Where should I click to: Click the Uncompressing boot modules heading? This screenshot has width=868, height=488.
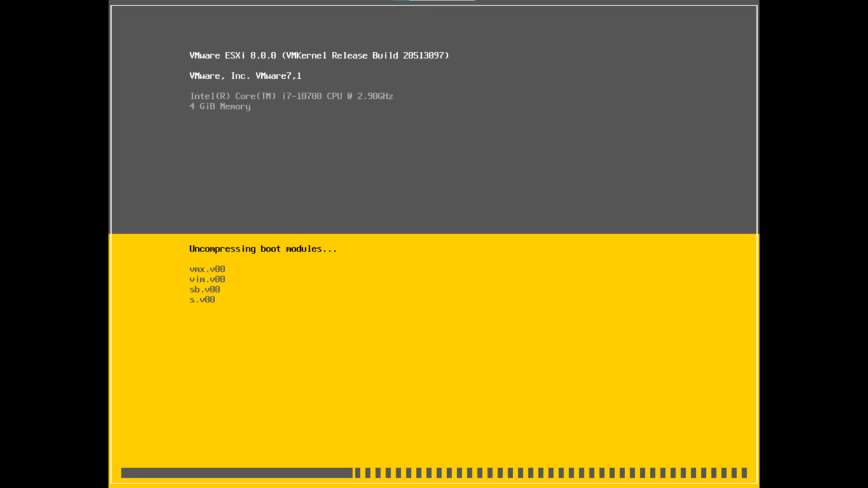click(x=263, y=249)
